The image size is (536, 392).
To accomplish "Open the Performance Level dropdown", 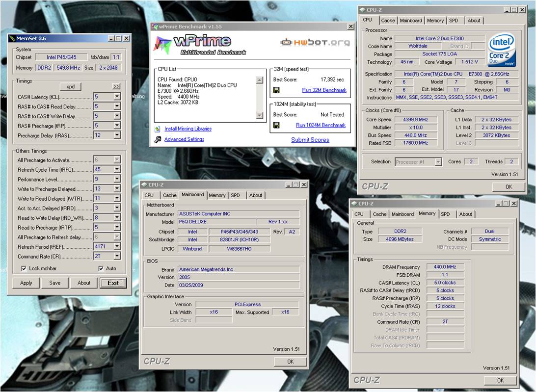I will (117, 179).
